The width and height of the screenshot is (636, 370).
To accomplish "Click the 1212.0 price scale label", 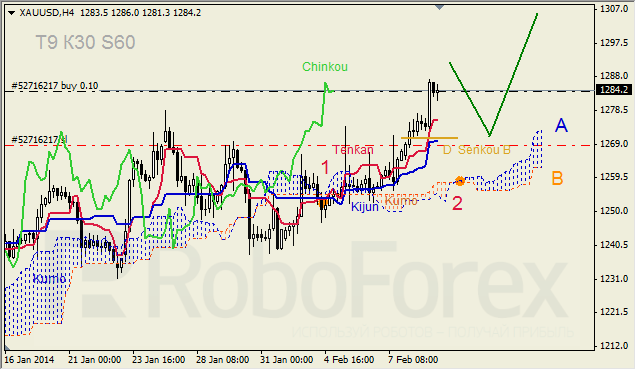I will (x=614, y=345).
